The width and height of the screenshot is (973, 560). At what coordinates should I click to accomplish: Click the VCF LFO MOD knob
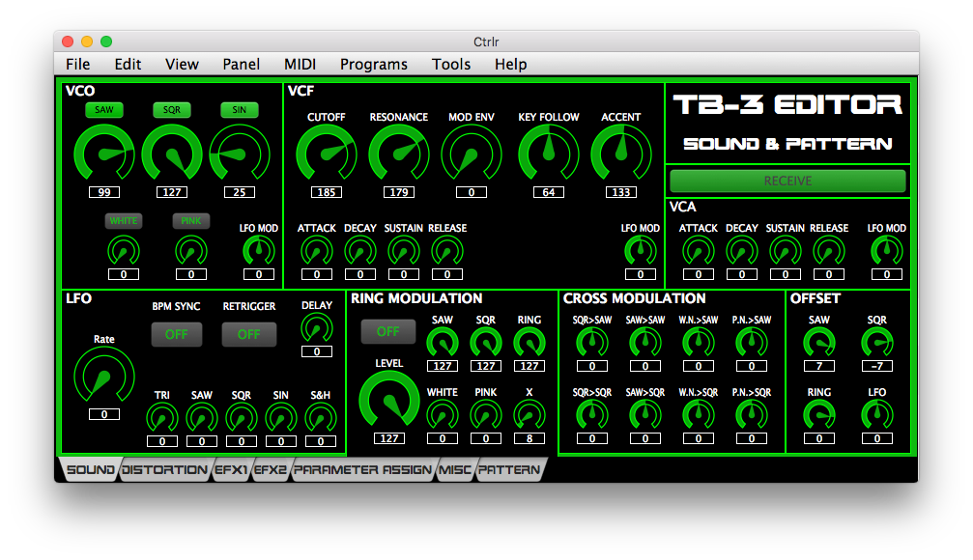[641, 251]
